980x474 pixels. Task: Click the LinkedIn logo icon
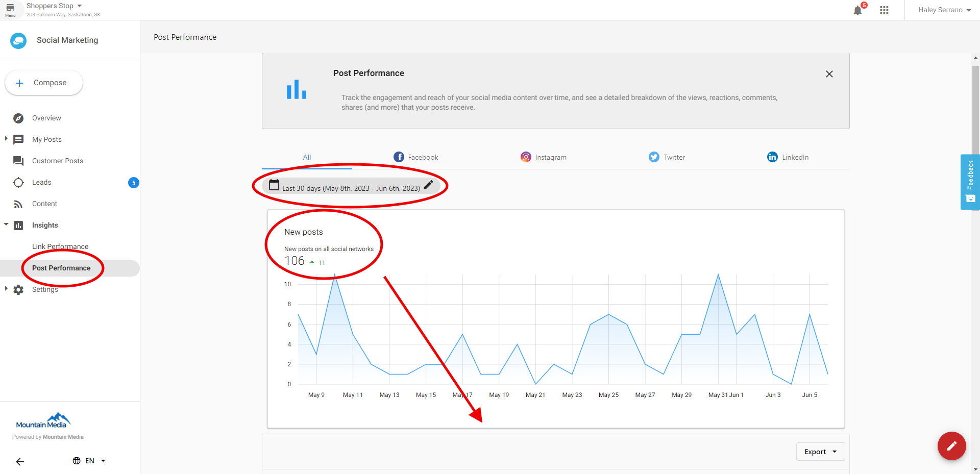tap(772, 157)
